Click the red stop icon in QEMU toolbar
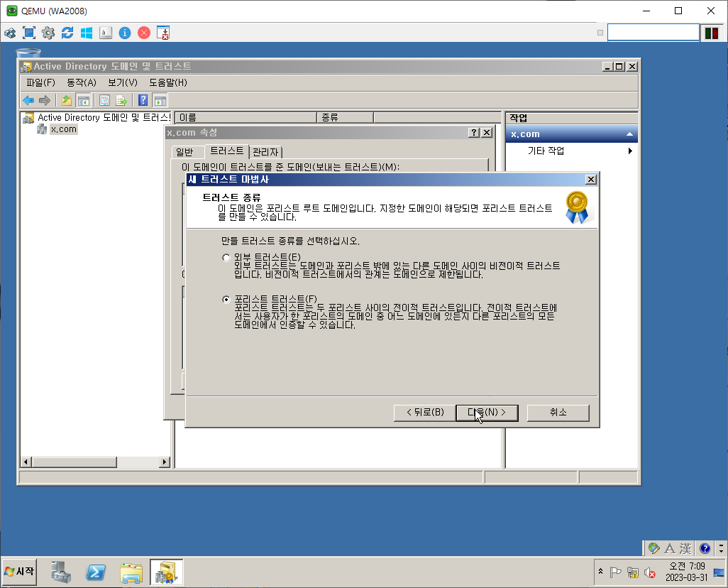The height and width of the screenshot is (588, 728). tap(144, 33)
